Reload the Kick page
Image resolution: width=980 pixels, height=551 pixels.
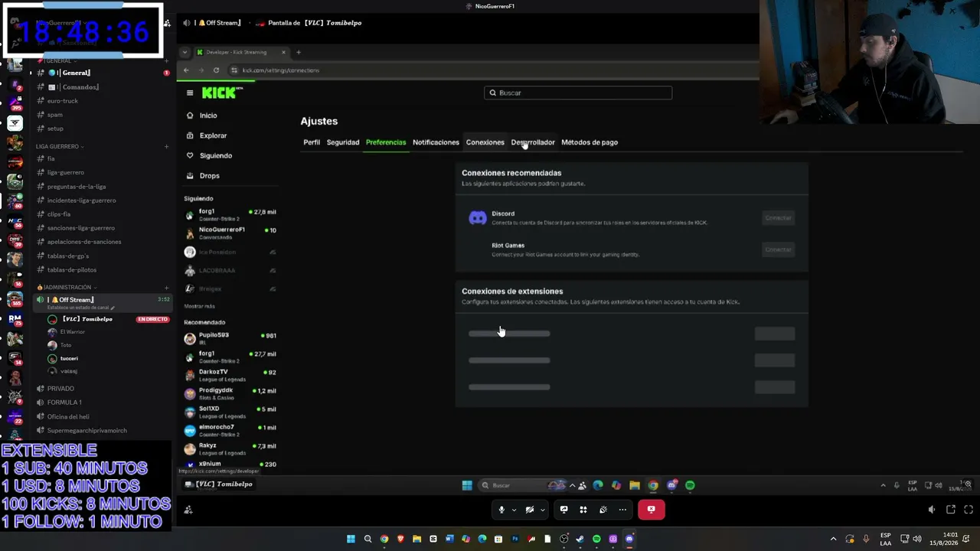click(216, 70)
